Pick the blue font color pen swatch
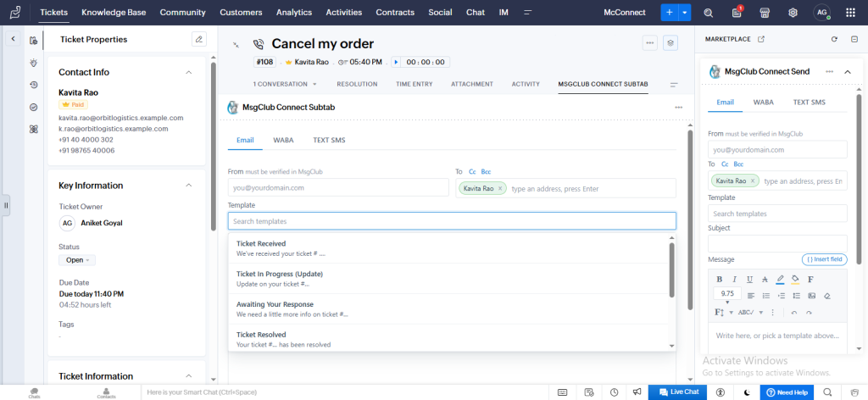The width and height of the screenshot is (868, 400). [x=780, y=280]
